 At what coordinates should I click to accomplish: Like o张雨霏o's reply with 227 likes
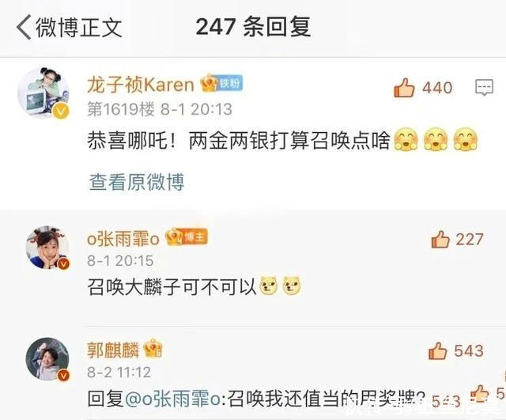tap(440, 239)
